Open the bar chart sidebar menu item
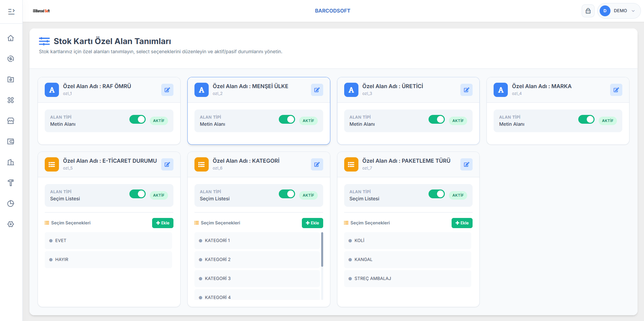Image resolution: width=644 pixels, height=321 pixels. coord(11,162)
